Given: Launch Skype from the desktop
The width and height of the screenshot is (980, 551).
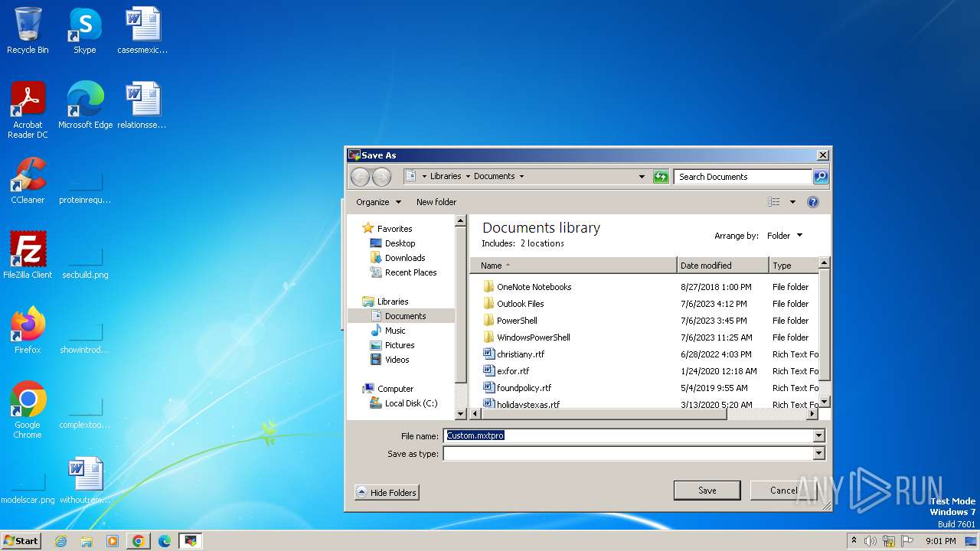Looking at the screenshot, I should click(85, 31).
